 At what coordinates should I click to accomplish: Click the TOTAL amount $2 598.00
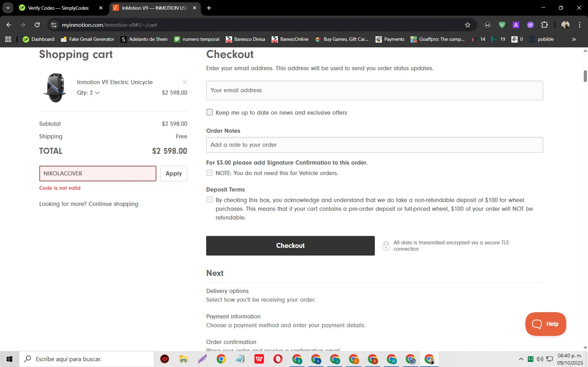(169, 151)
